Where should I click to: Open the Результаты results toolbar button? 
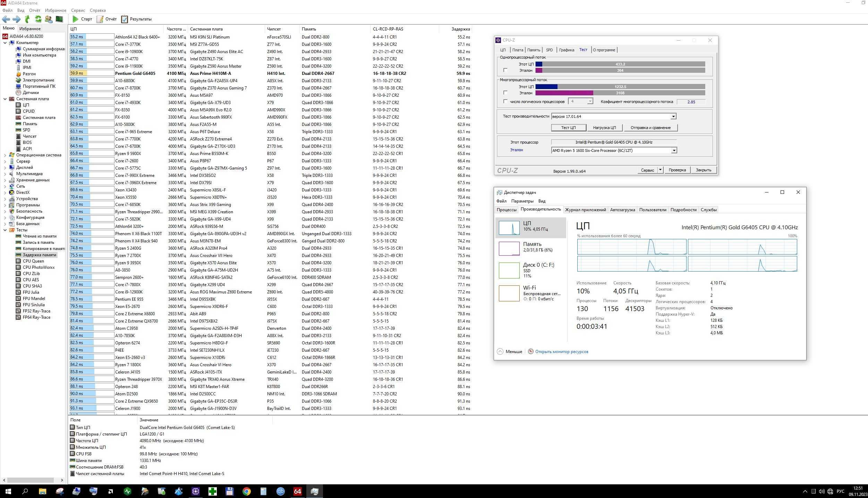[x=136, y=19]
